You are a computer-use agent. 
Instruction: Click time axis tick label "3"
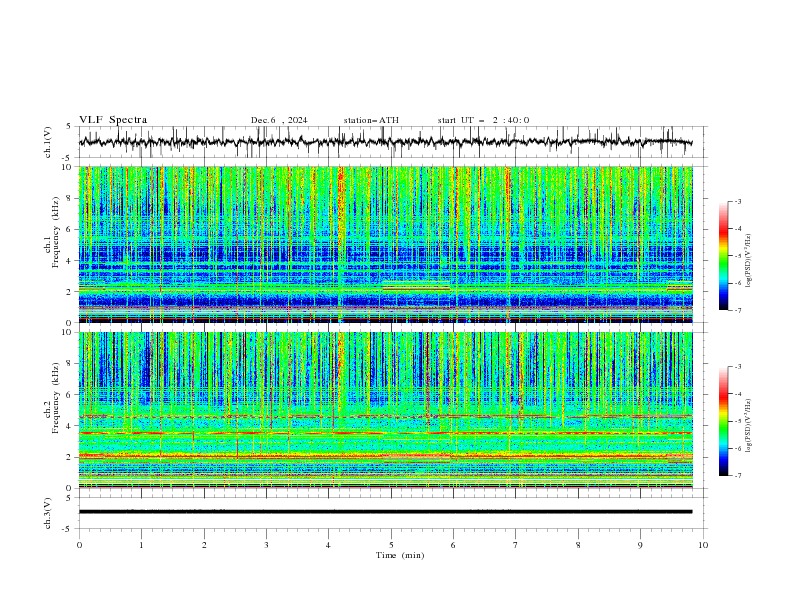[267, 545]
